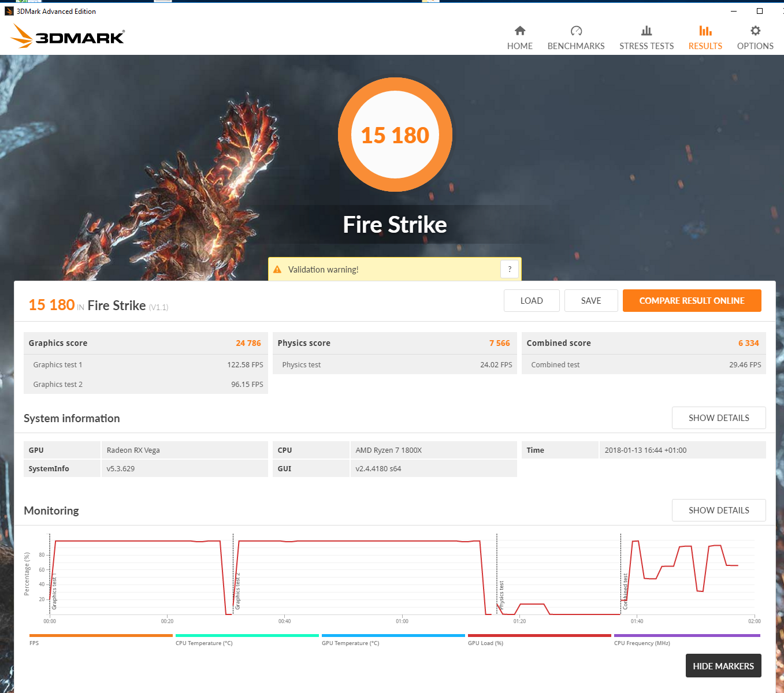
Task: Click the Combined score value 6 334
Action: click(x=749, y=343)
